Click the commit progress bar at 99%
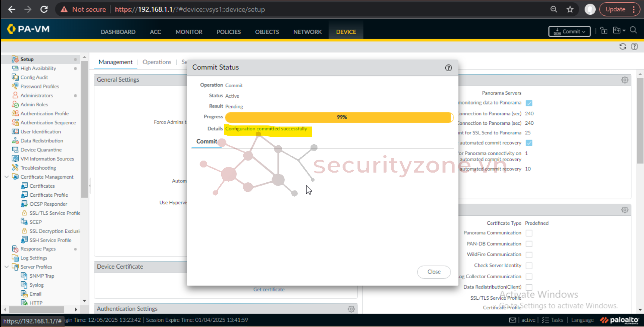The height and width of the screenshot is (327, 644). [x=339, y=117]
